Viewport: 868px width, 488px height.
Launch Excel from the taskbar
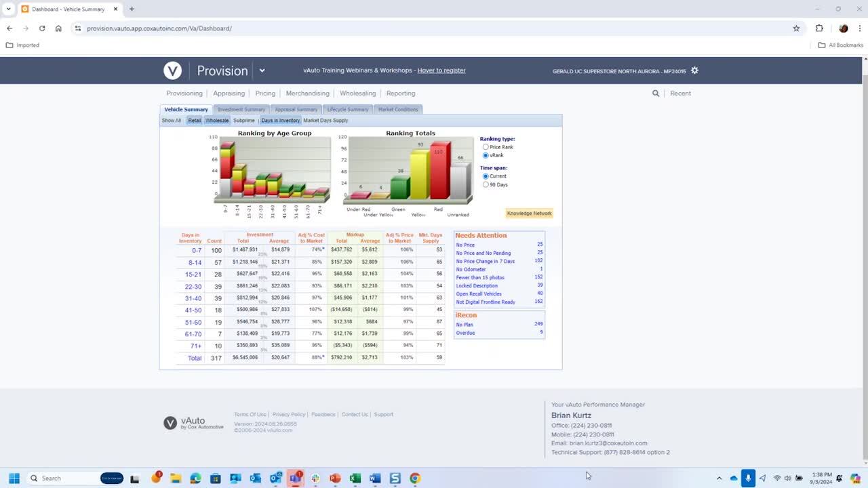coord(355,478)
